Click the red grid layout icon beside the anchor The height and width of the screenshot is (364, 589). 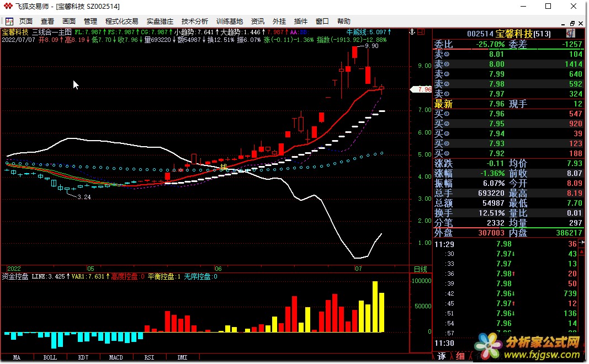[x=421, y=32]
